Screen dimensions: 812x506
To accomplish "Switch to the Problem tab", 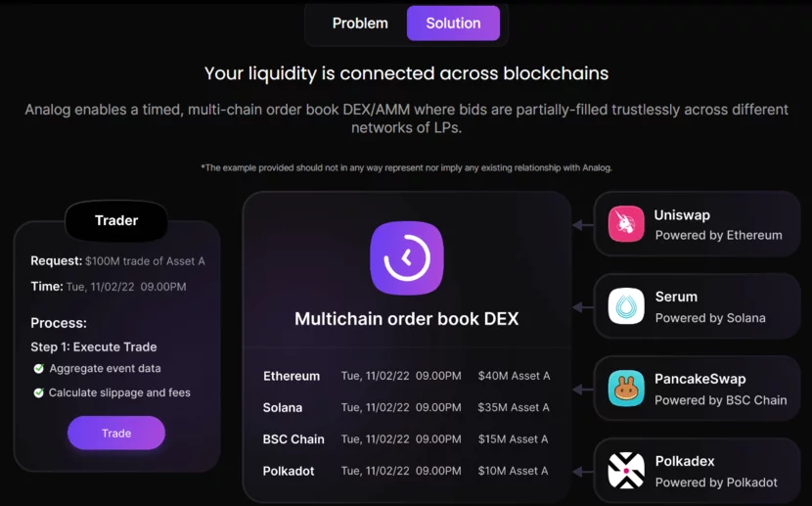I will pos(360,23).
